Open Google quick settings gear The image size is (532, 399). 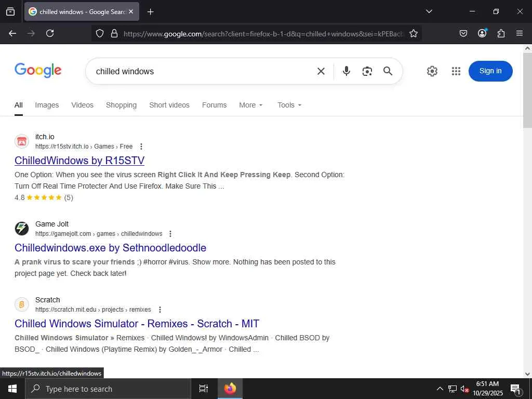point(432,71)
